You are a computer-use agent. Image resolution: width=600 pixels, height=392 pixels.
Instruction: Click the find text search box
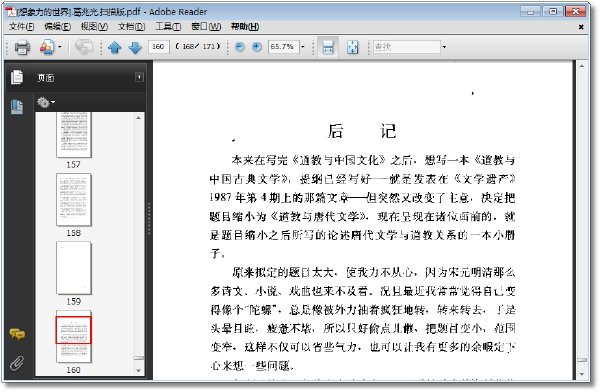tap(406, 47)
